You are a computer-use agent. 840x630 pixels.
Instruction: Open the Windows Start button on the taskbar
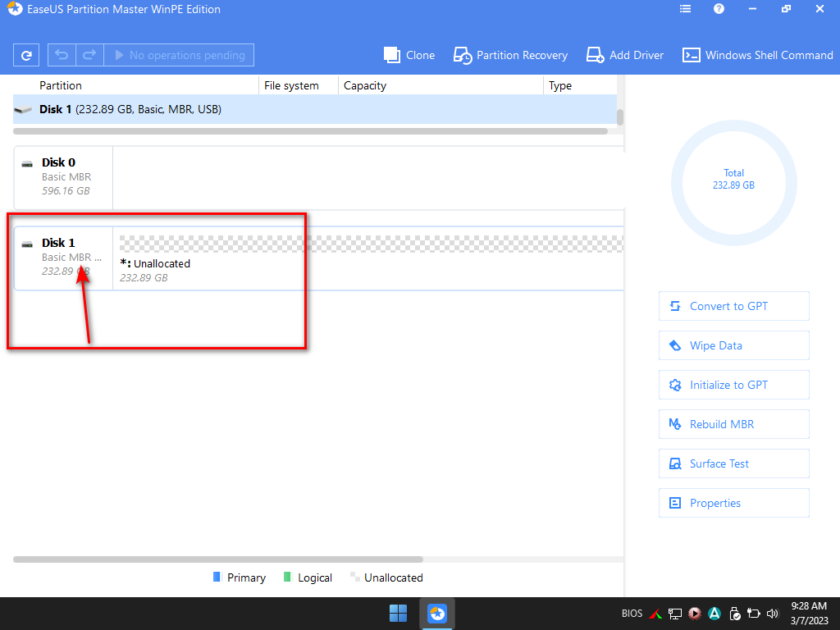tap(398, 614)
